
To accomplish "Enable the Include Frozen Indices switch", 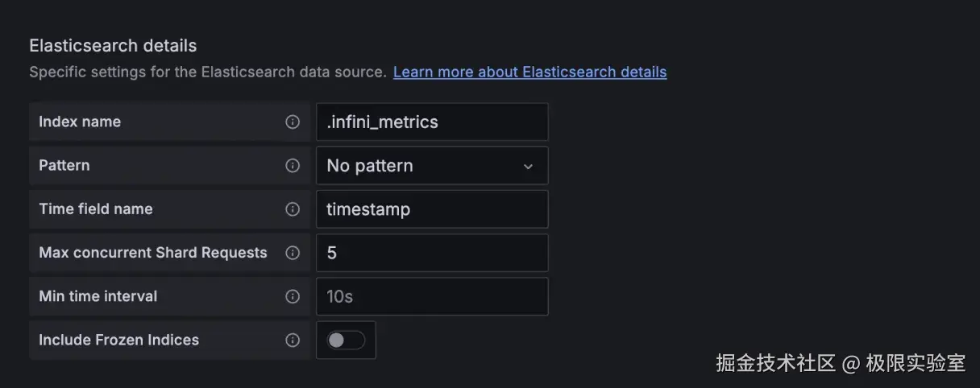I will 345,341.
